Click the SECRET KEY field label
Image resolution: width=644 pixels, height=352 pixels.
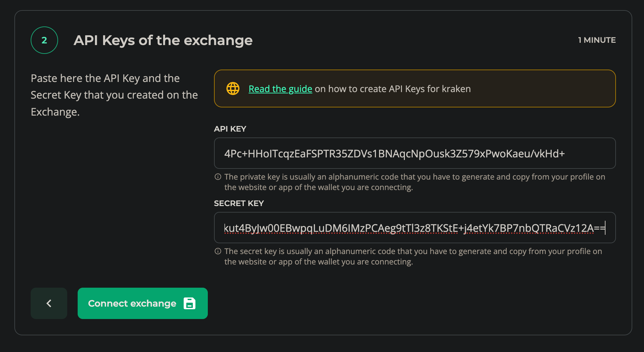click(x=239, y=203)
